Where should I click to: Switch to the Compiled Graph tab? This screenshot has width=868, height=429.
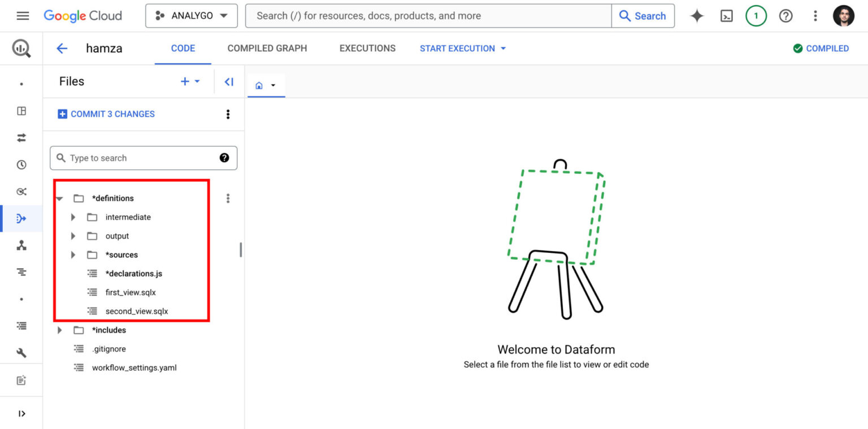(267, 49)
